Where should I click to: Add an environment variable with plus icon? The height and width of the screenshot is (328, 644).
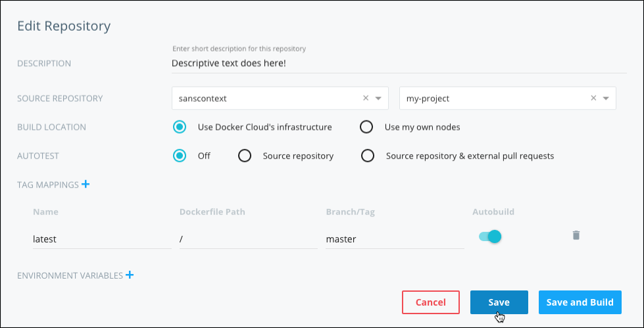coord(130,275)
